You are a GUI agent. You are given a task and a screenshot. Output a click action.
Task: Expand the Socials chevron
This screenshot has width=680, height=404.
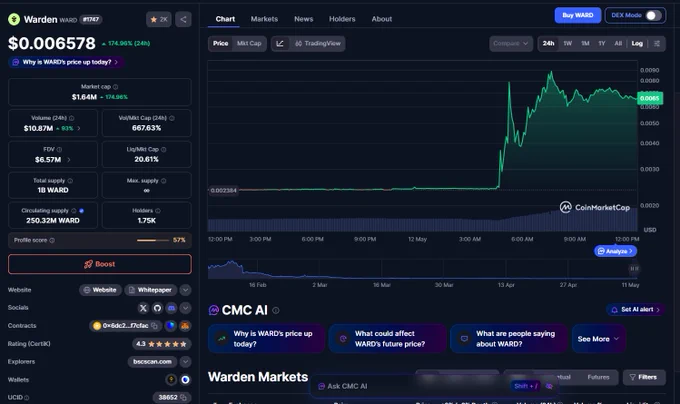pyautogui.click(x=185, y=308)
